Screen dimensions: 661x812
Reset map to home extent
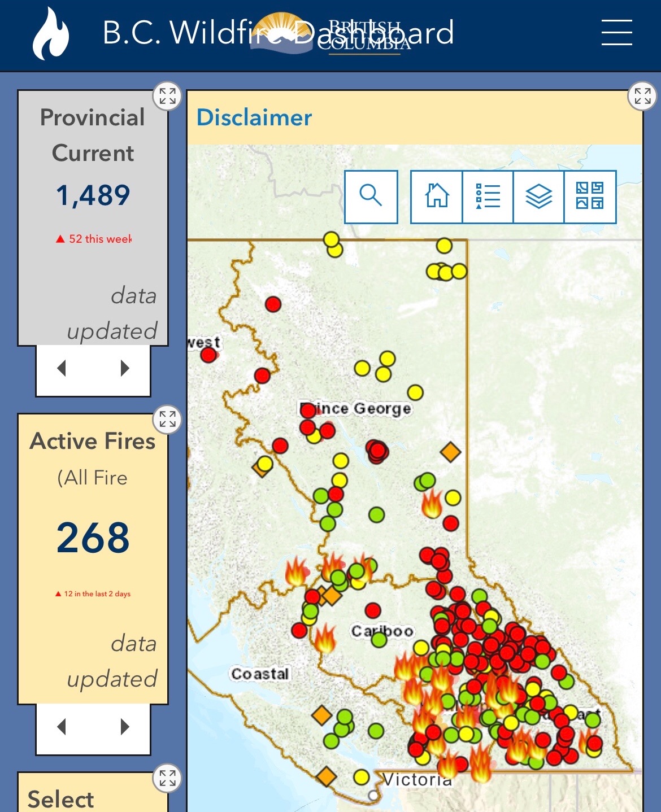pyautogui.click(x=437, y=197)
